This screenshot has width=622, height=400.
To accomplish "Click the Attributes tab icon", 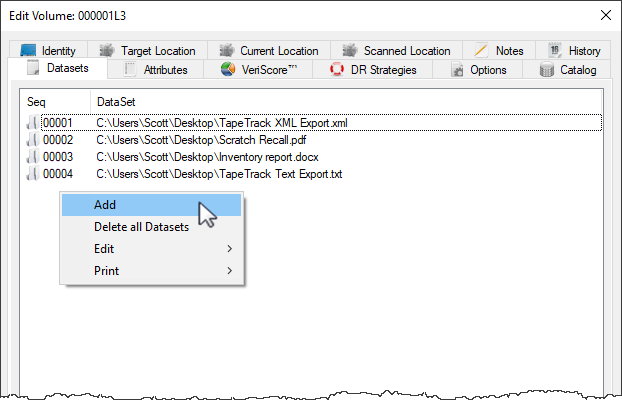I will coord(130,69).
